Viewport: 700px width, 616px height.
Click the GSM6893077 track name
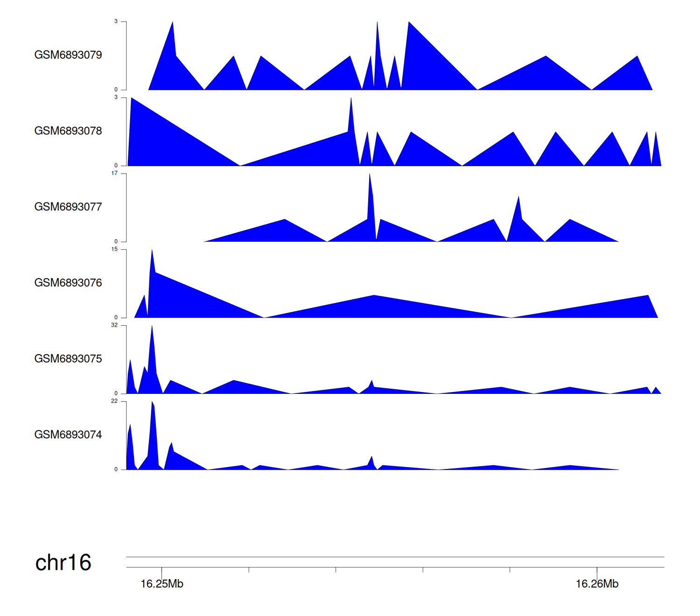[x=68, y=207]
